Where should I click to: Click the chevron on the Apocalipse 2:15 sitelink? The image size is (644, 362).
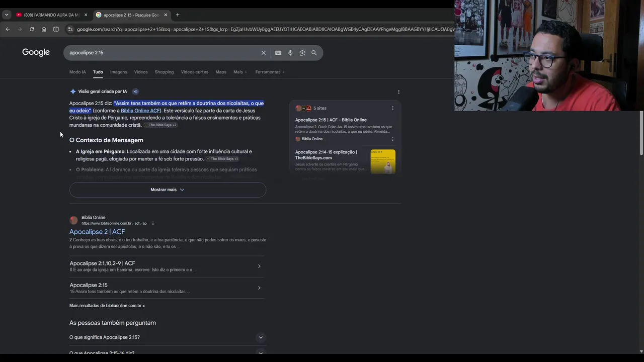(259, 288)
